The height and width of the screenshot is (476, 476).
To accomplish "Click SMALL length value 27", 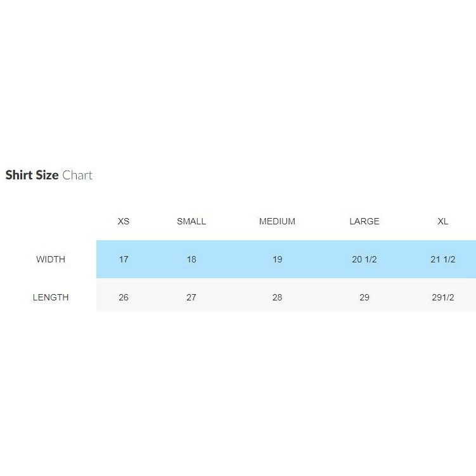I will tap(191, 297).
